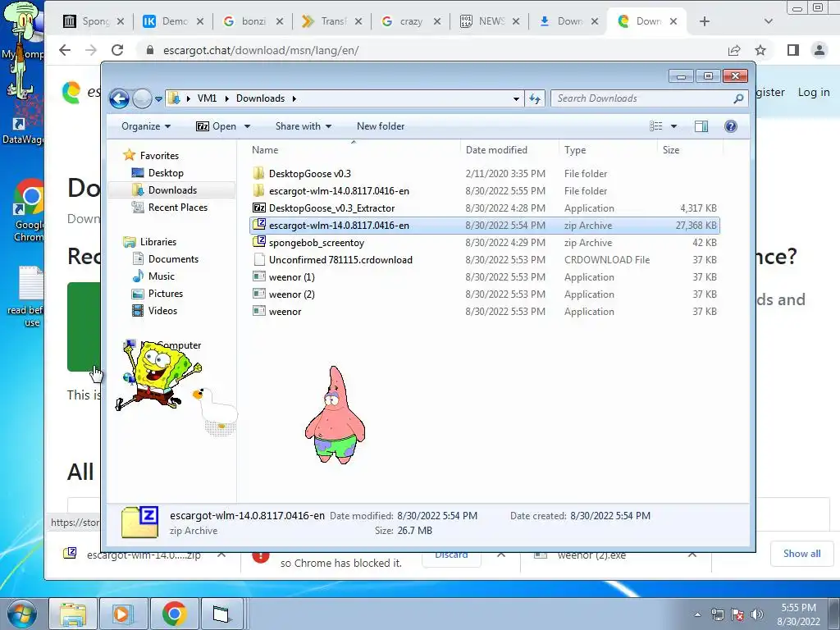
Task: Expand the Open button dropdown arrow
Action: click(x=247, y=126)
